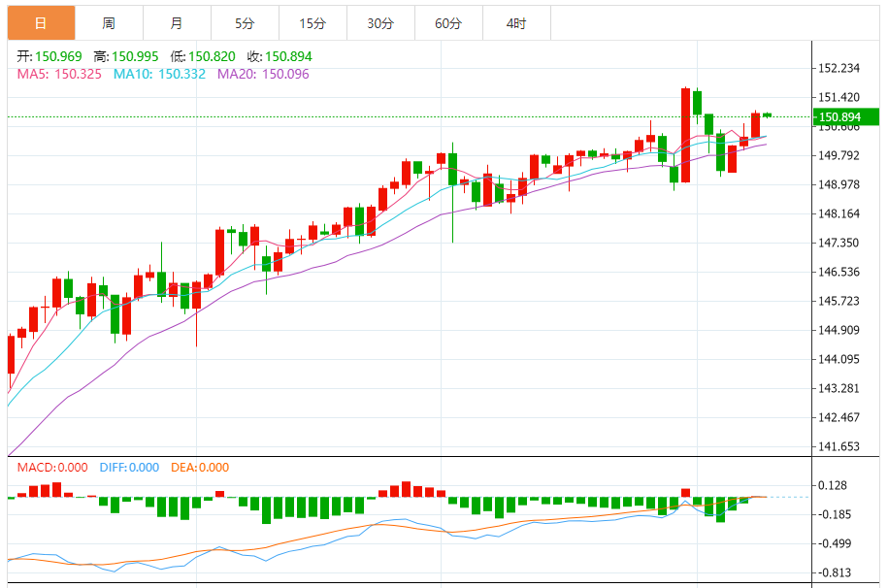888x588 pixels.
Task: Switch to the 周 weekly tab
Action: tap(109, 23)
